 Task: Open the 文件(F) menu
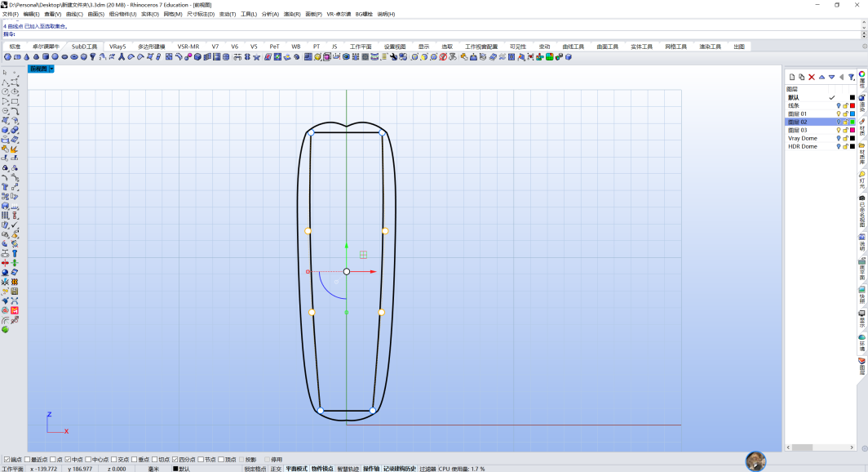point(11,14)
